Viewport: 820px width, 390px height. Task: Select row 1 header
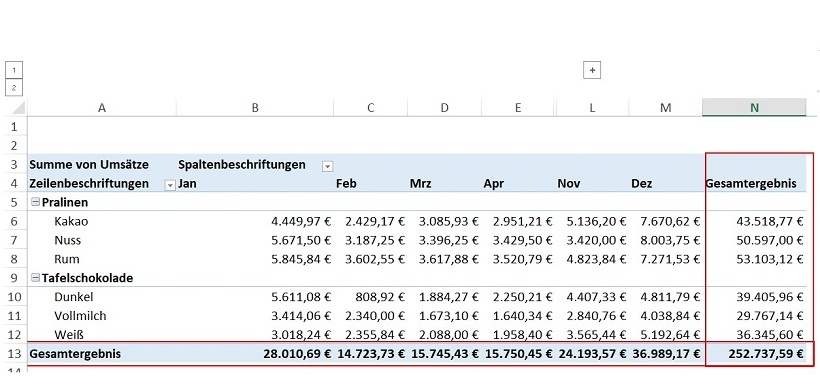pos(14,127)
